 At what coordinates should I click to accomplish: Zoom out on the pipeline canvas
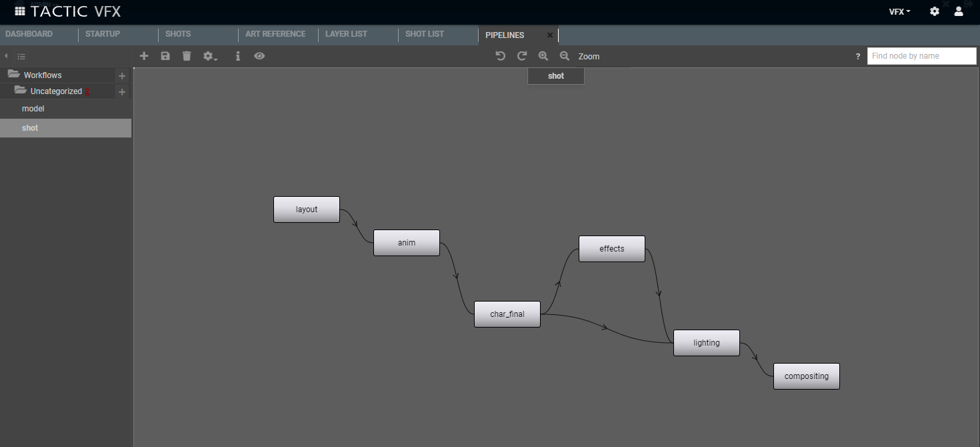pos(565,56)
